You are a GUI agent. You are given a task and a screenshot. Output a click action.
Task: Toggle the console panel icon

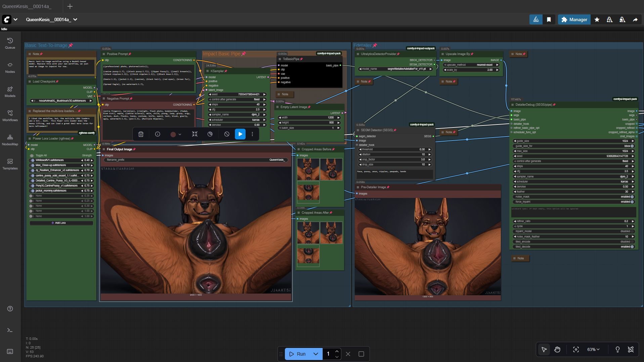tap(10, 330)
